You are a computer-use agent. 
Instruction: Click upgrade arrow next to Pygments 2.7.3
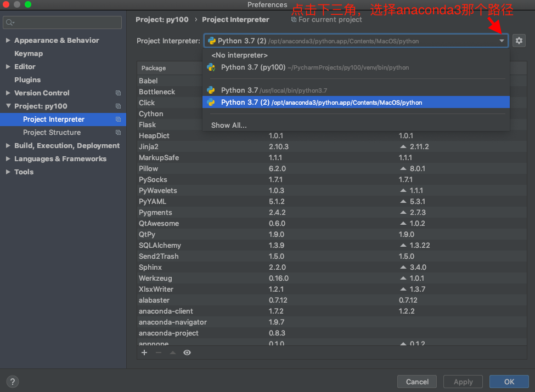coord(403,212)
